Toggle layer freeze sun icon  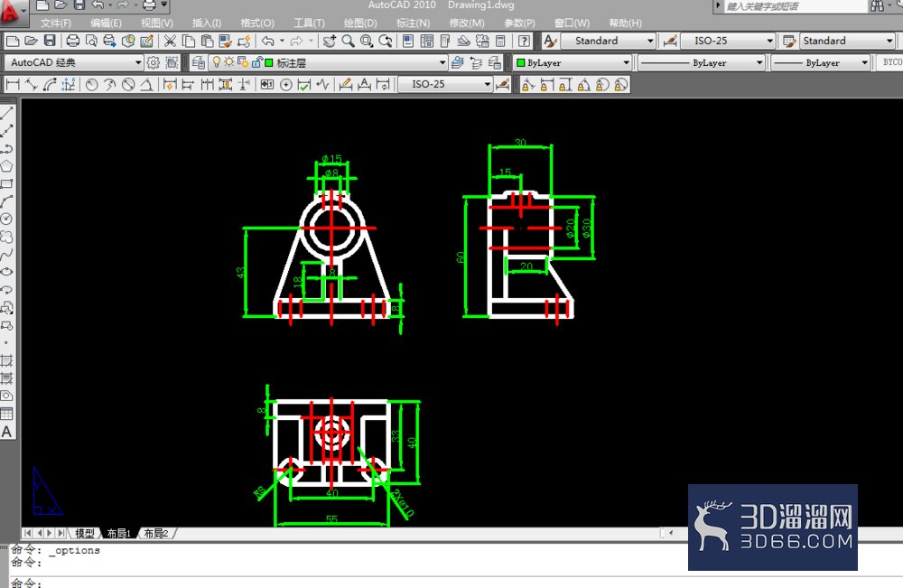coord(229,62)
